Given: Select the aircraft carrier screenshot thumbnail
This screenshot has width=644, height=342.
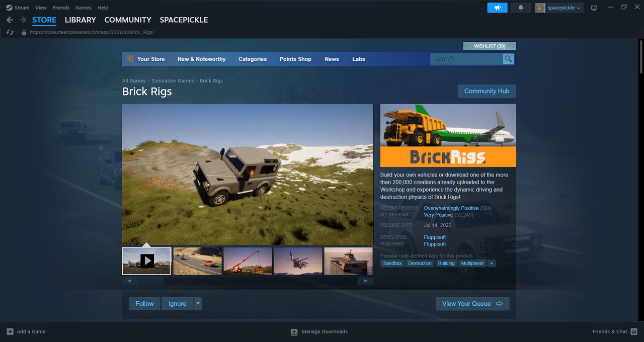Looking at the screenshot, I should click(349, 261).
